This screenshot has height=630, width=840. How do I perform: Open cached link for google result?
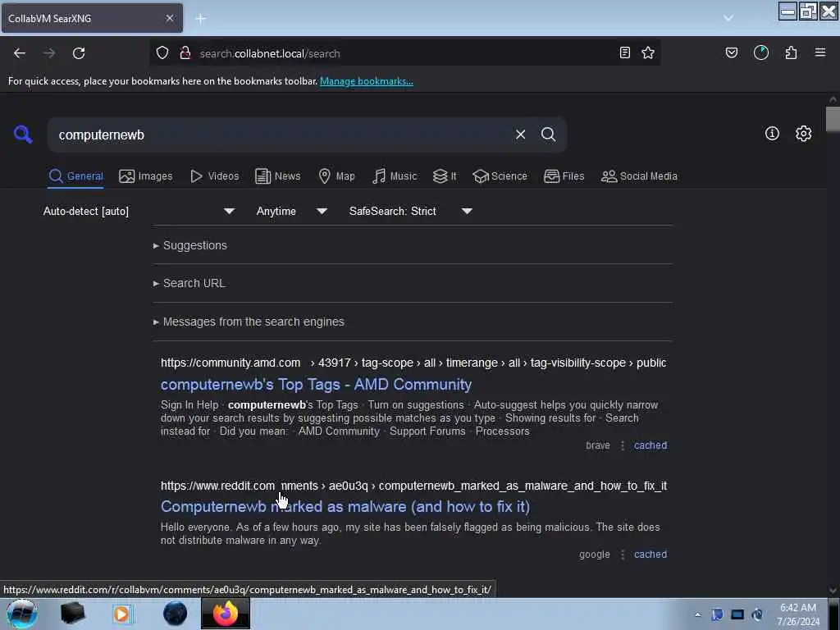coord(651,555)
